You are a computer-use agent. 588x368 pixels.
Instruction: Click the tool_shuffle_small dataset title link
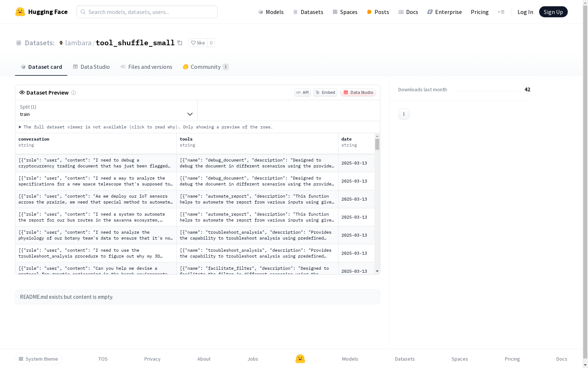click(x=135, y=43)
